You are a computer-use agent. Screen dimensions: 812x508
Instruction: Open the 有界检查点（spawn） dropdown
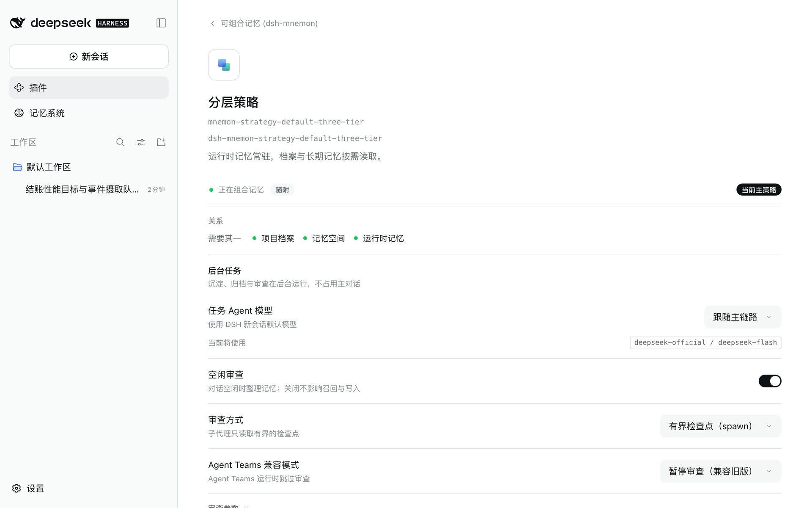pyautogui.click(x=720, y=426)
